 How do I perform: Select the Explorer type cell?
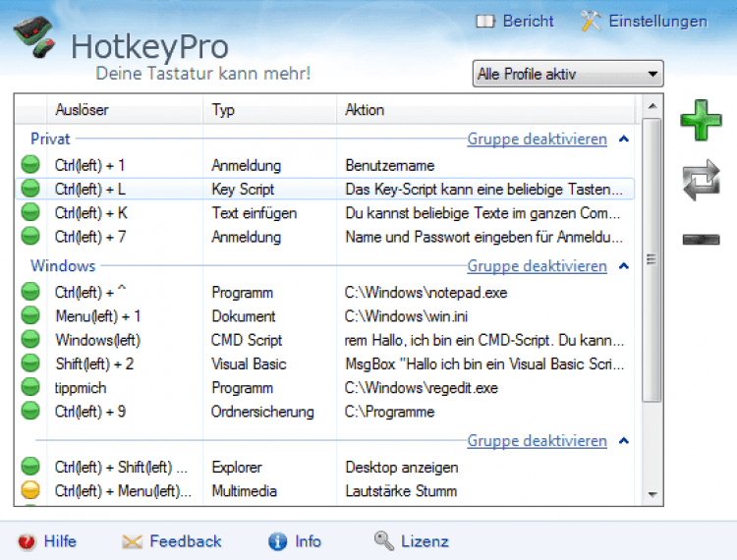(x=237, y=467)
